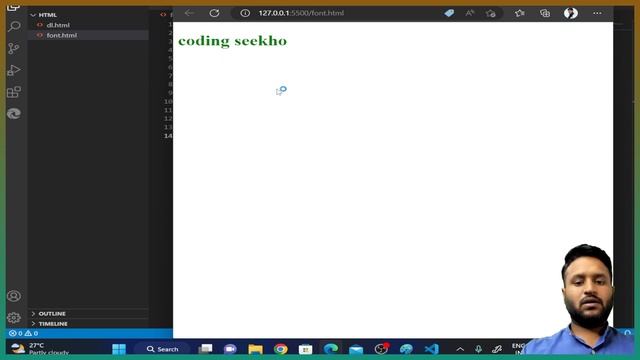Image resolution: width=640 pixels, height=360 pixels.
Task: Open the Edge tools icon in the activity bar
Action: (x=14, y=113)
